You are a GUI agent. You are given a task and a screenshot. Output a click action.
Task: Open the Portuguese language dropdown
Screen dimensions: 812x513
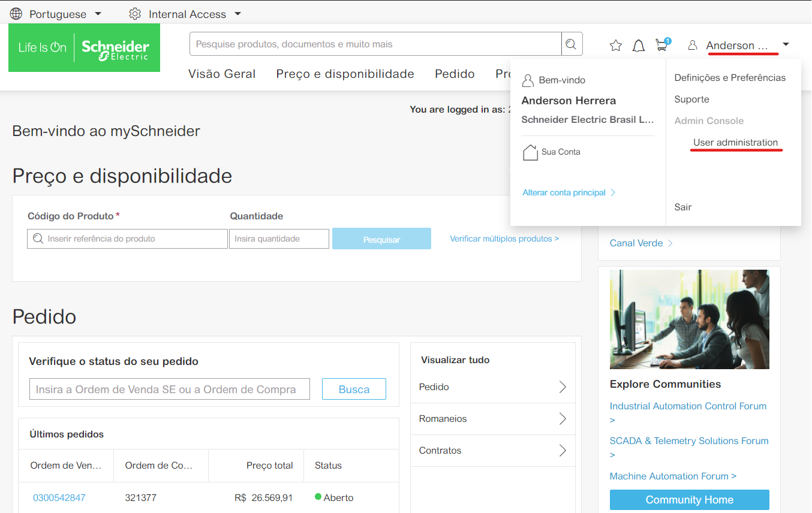(x=98, y=14)
